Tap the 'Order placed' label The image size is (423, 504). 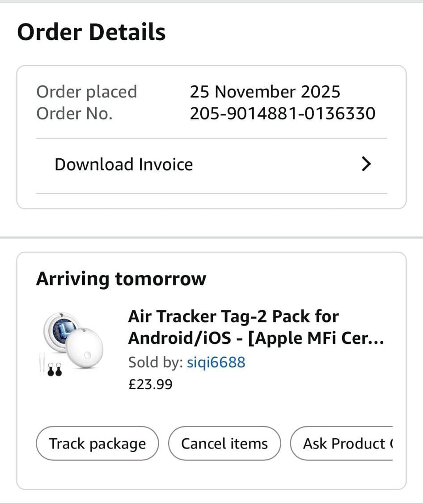86,92
